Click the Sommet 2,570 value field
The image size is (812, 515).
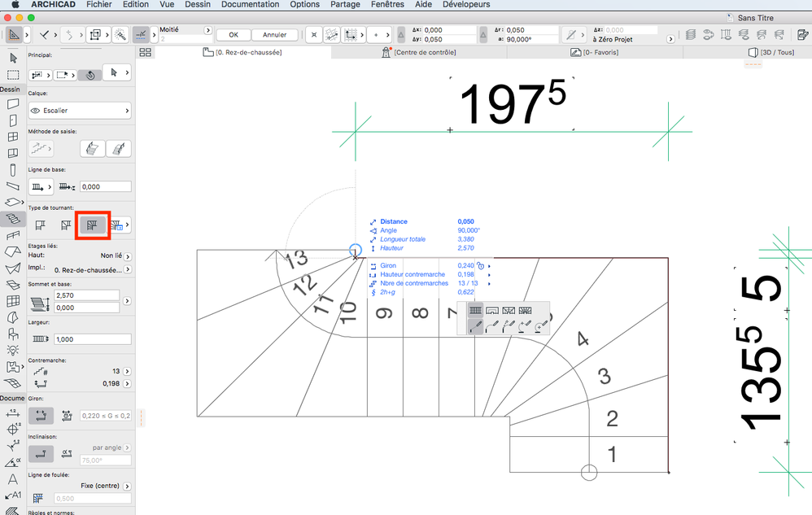[x=86, y=295]
